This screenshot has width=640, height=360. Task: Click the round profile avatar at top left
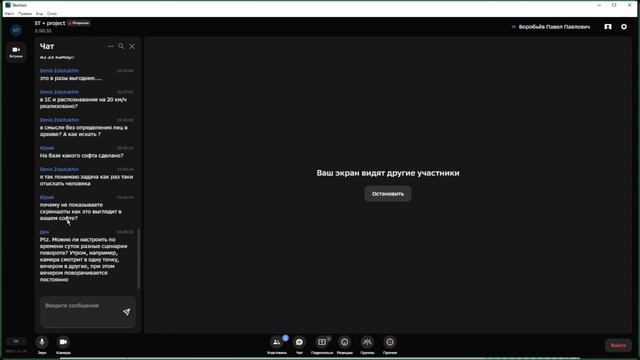point(16,30)
